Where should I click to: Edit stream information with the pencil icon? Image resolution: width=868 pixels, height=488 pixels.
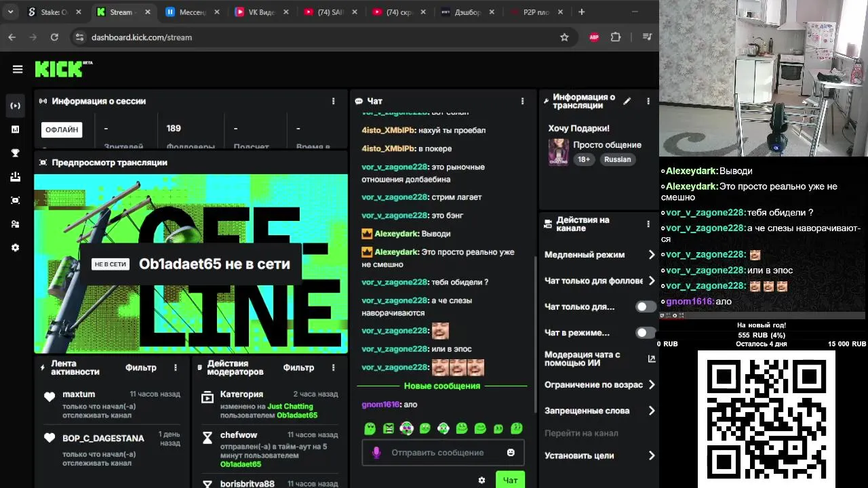click(x=627, y=101)
